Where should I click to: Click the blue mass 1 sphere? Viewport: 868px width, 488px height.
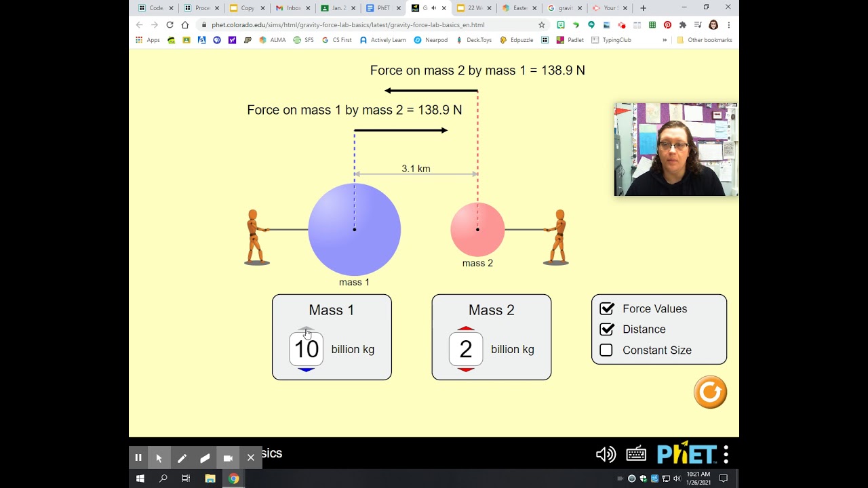(x=355, y=229)
